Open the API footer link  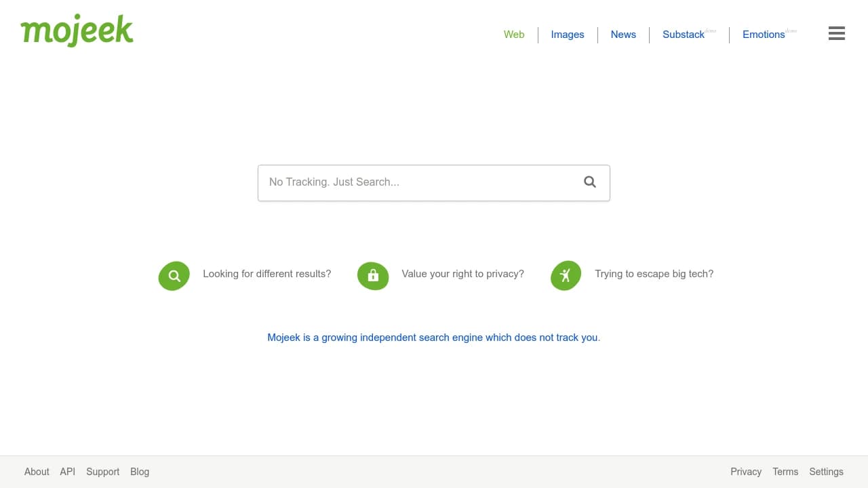point(68,472)
